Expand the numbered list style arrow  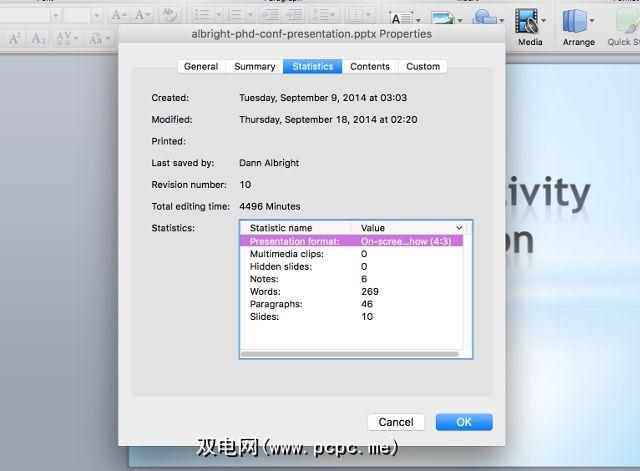click(250, 15)
